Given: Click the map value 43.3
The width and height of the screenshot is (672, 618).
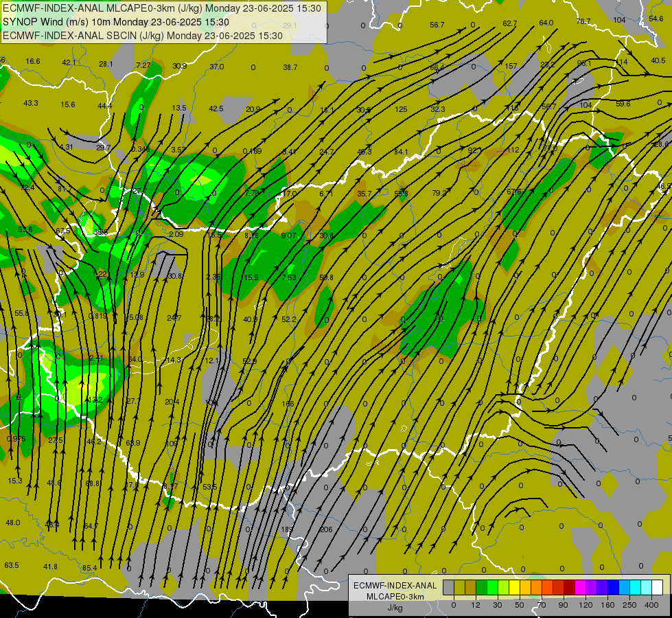Looking at the screenshot, I should click(31, 103).
